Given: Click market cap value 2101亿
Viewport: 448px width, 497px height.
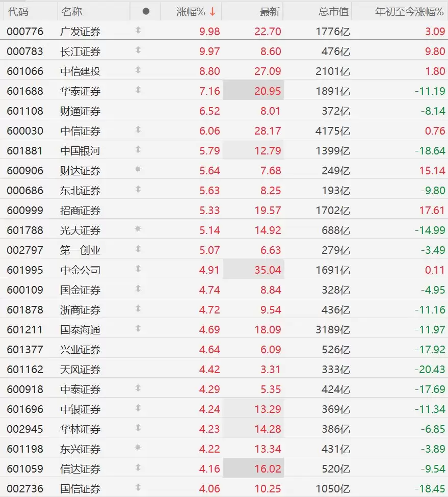Looking at the screenshot, I should point(333,71).
